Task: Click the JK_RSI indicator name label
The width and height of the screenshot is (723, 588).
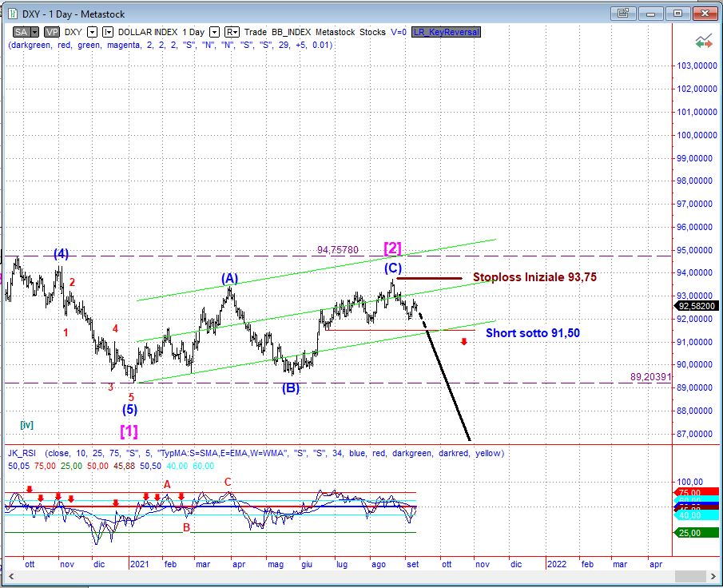Action: [23, 453]
